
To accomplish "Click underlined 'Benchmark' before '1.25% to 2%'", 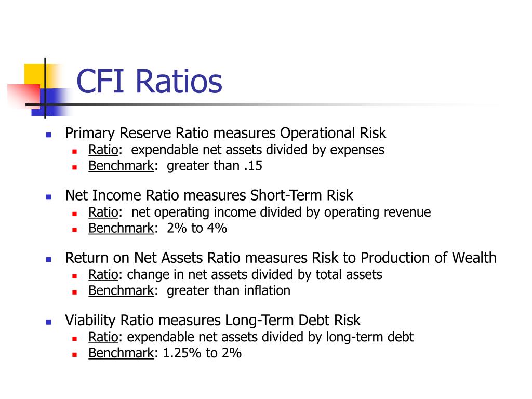I will tap(121, 353).
